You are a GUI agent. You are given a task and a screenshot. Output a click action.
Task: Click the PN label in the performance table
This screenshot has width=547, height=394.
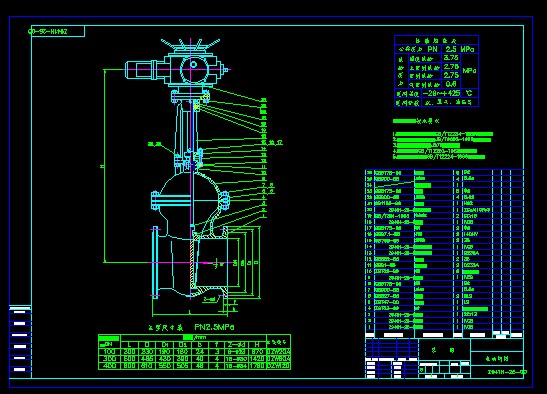click(x=433, y=49)
